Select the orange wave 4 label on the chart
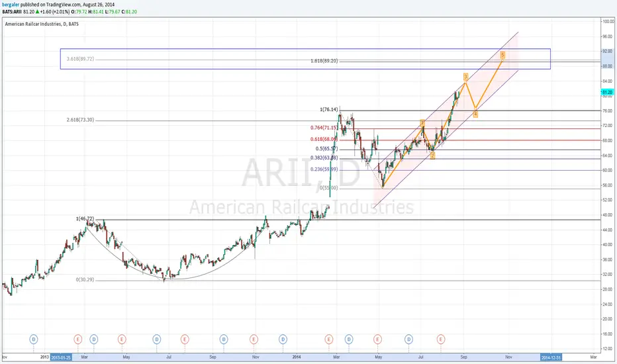This screenshot has width=617, height=364. point(475,114)
